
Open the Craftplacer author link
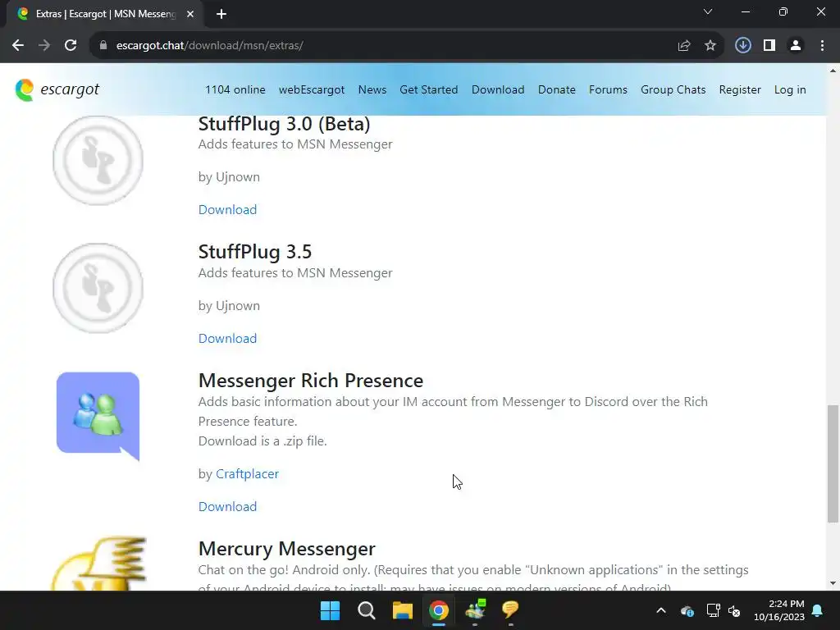pyautogui.click(x=247, y=474)
